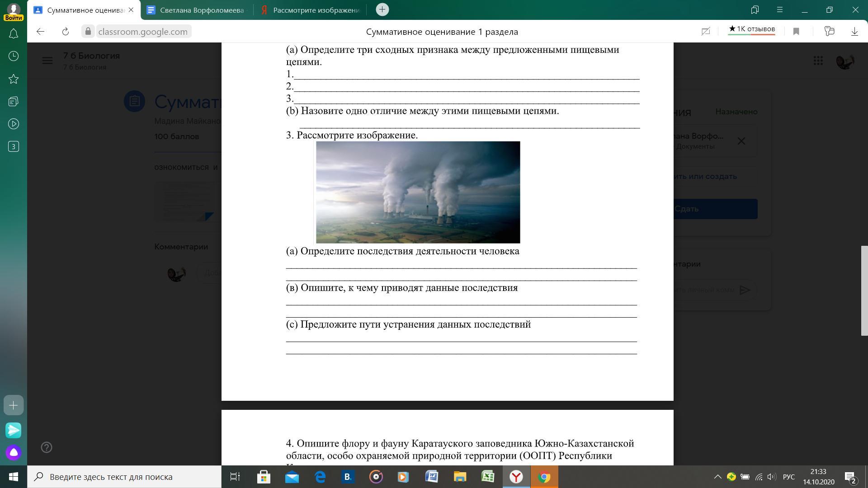Open Google account avatar in Classroom
Viewport: 868px width, 488px height.
[845, 61]
